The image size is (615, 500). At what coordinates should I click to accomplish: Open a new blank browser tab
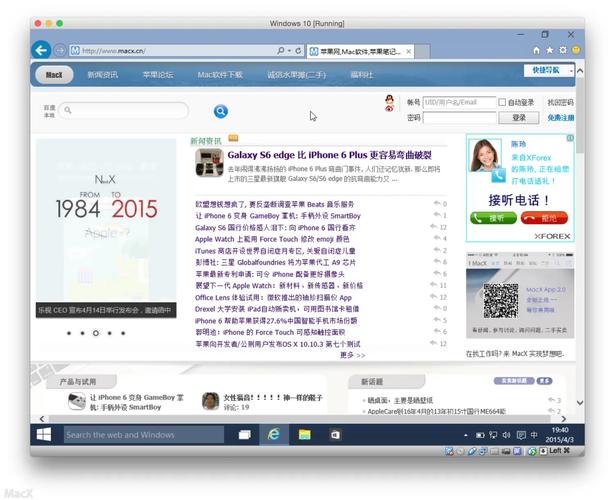(x=422, y=51)
